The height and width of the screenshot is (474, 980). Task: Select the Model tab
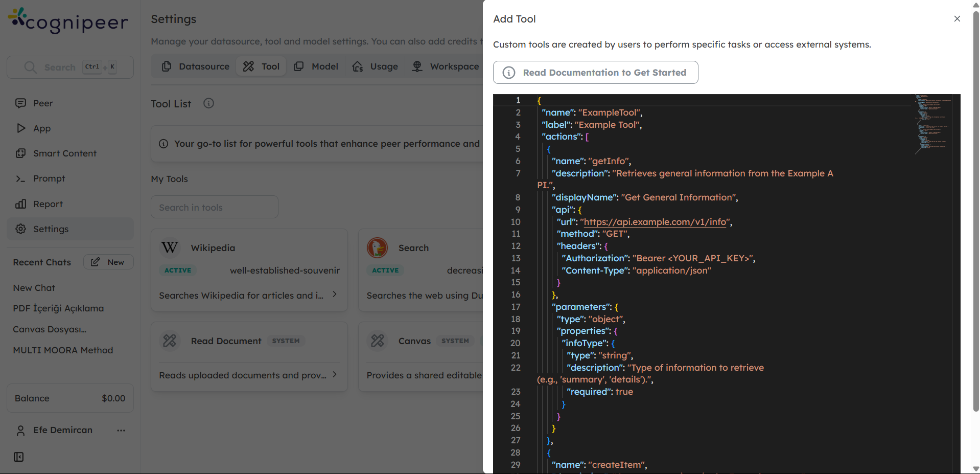point(316,66)
